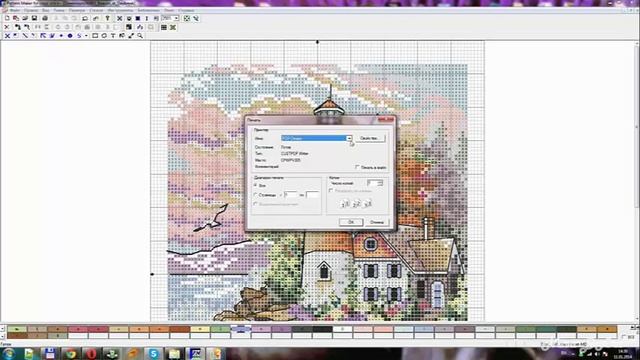Image resolution: width=640 pixels, height=360 pixels.
Task: Expand the specialty stitch tool dropdown arrow
Action: [x=86, y=36]
